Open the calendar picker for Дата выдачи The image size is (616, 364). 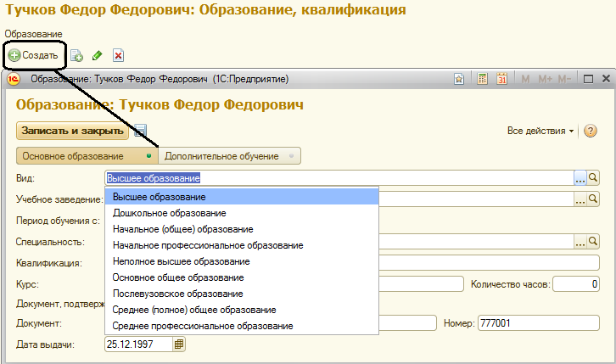[179, 344]
